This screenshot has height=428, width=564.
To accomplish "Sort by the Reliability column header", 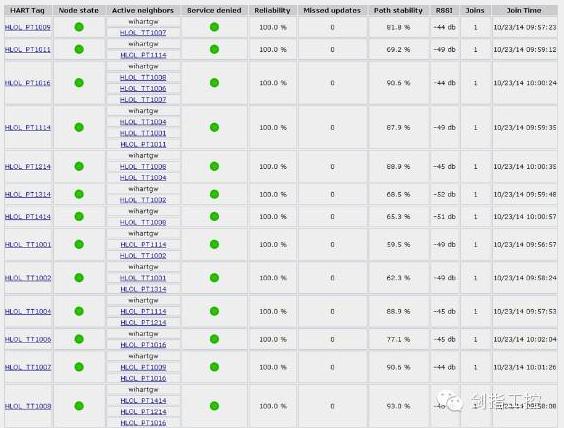I will click(272, 10).
